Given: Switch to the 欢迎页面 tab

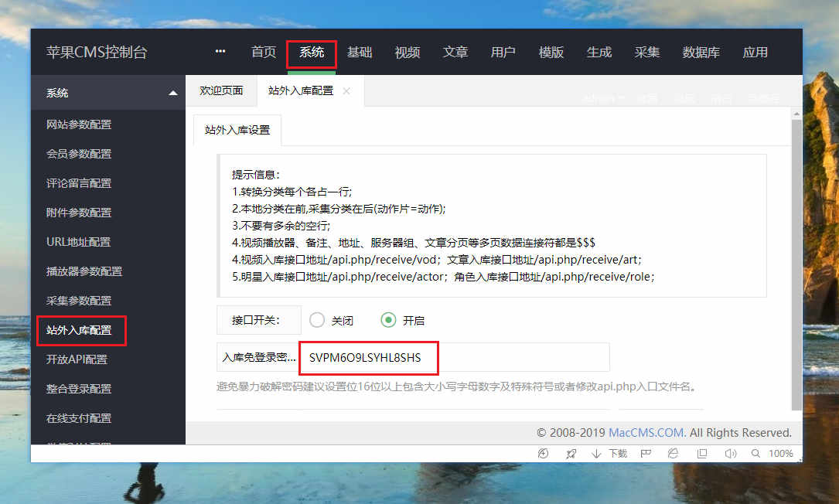Looking at the screenshot, I should tap(221, 90).
